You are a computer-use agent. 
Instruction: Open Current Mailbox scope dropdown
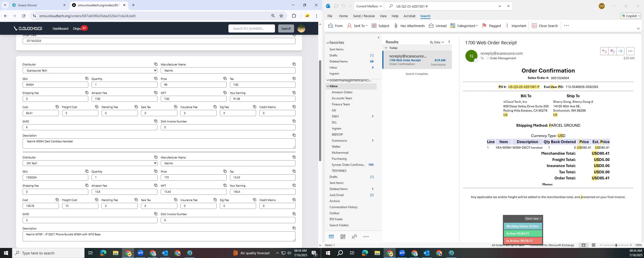pyautogui.click(x=369, y=6)
